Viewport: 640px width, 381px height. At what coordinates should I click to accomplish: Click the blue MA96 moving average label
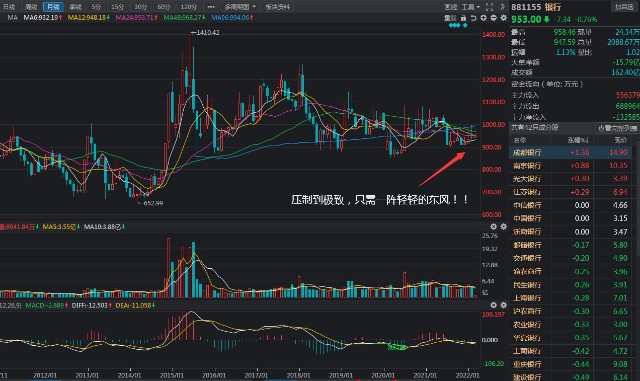click(x=232, y=18)
